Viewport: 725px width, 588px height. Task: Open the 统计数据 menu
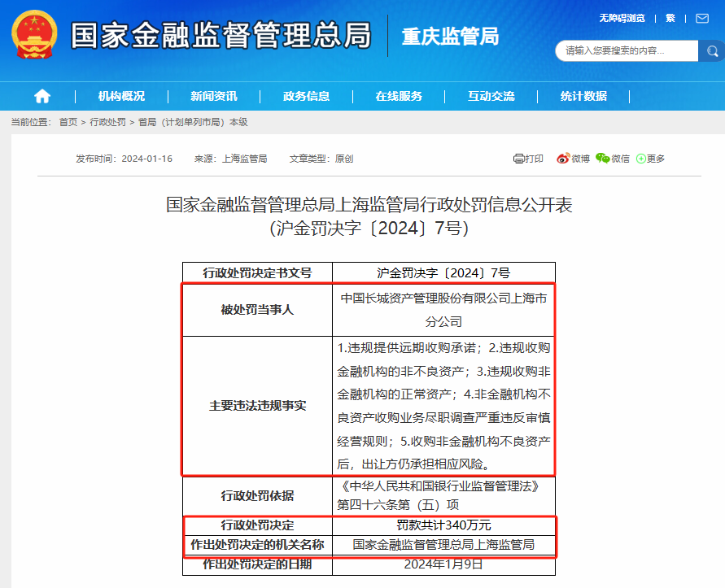[583, 96]
